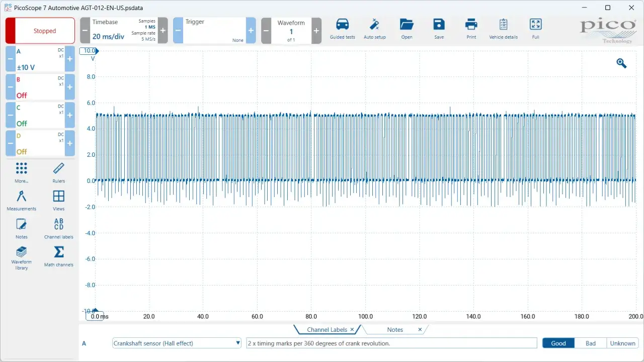
Task: Open Crankshaft sensor (Hall effect) label dropdown
Action: click(x=177, y=343)
